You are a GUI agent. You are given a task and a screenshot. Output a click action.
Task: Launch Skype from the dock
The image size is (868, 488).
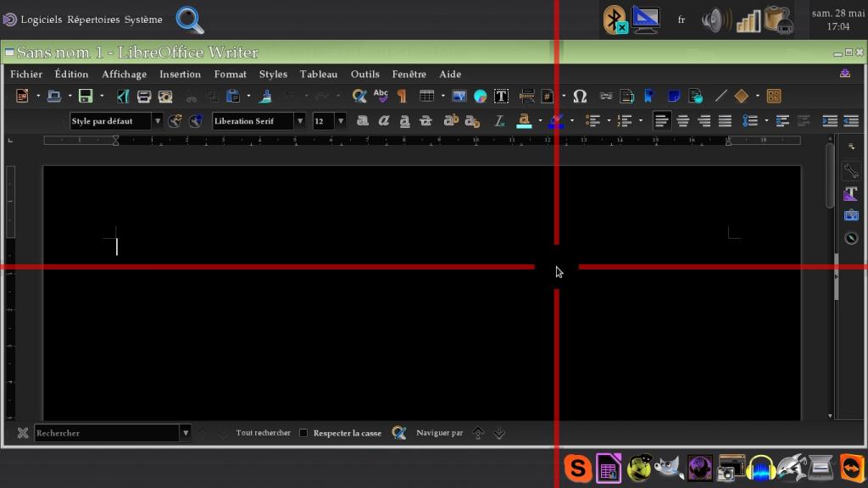coord(576,468)
